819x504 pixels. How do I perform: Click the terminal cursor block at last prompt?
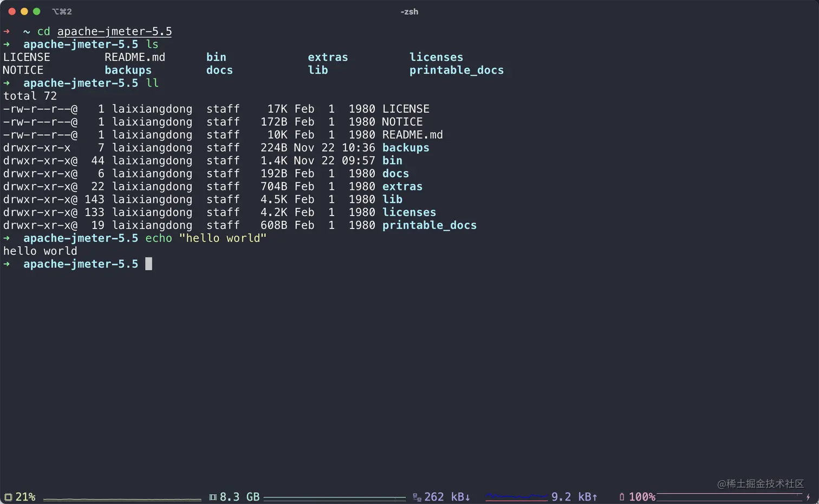149,264
